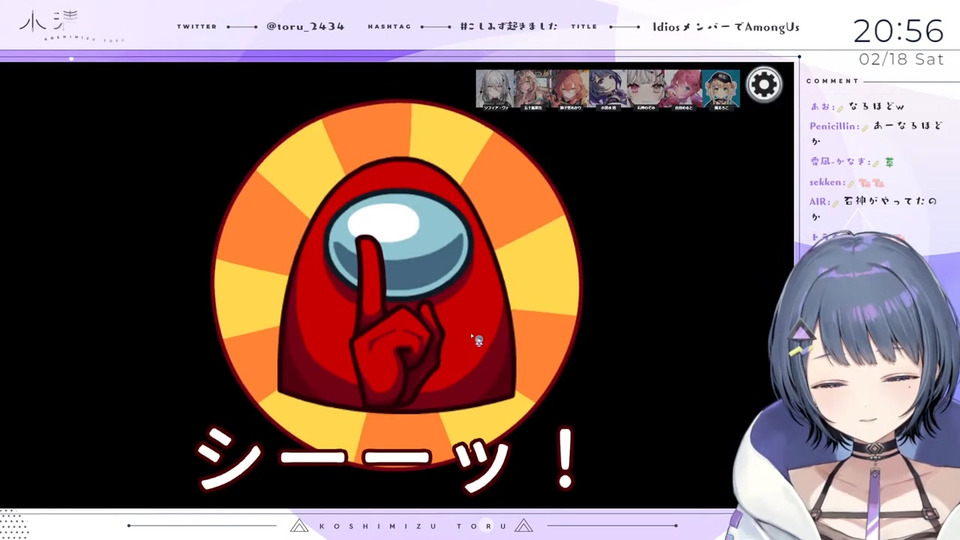Select the silver-haired closed-eyes player thumbnail
The height and width of the screenshot is (540, 960).
click(x=495, y=89)
